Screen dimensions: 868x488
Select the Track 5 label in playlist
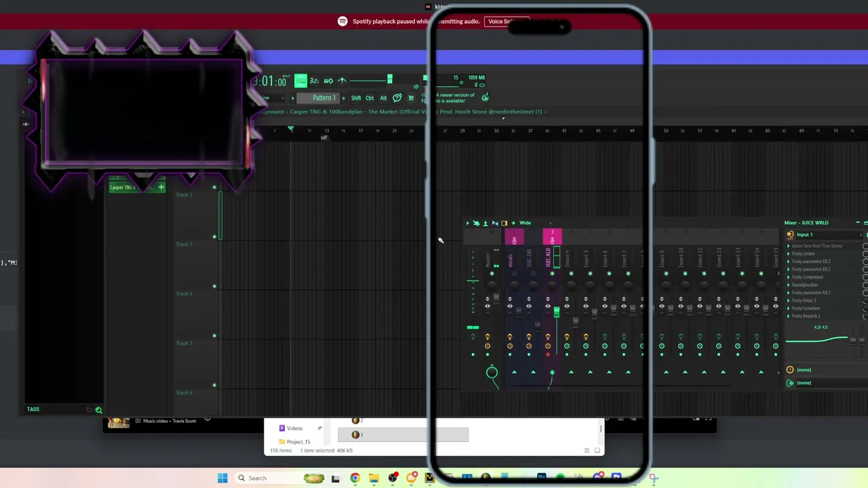tap(184, 343)
